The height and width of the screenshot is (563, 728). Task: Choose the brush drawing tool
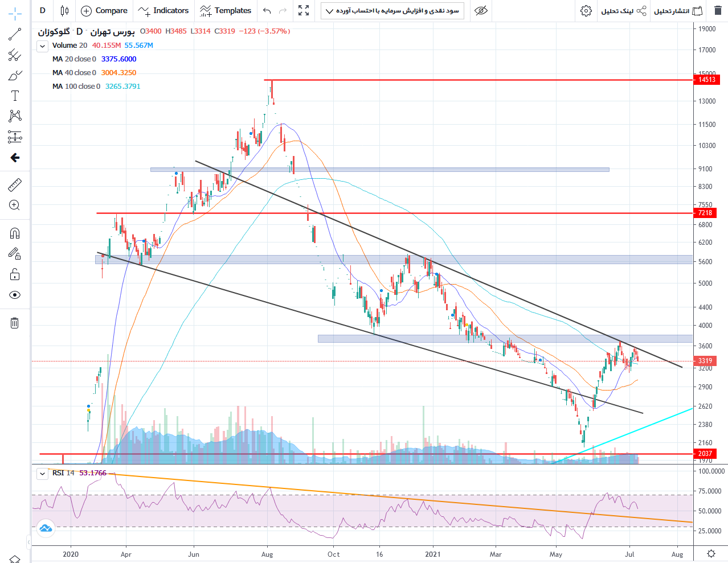click(x=15, y=75)
